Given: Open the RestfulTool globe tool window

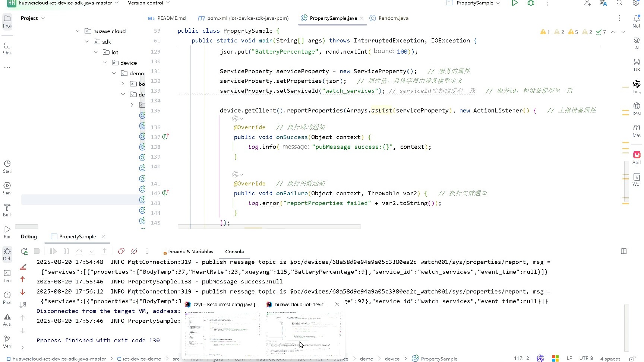Looking at the screenshot, I should tap(637, 108).
